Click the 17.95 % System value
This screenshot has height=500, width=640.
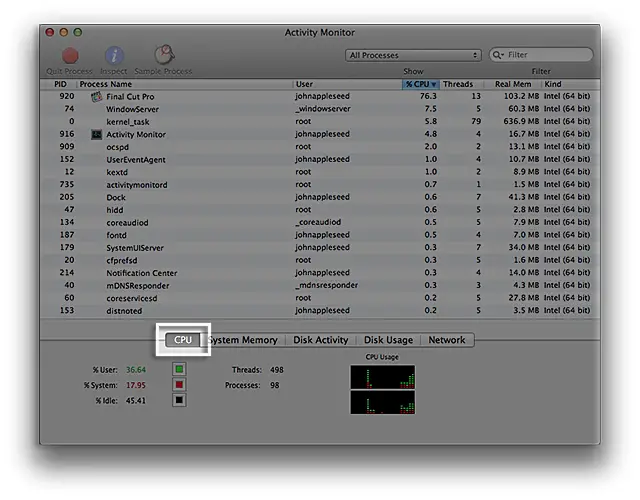[136, 385]
